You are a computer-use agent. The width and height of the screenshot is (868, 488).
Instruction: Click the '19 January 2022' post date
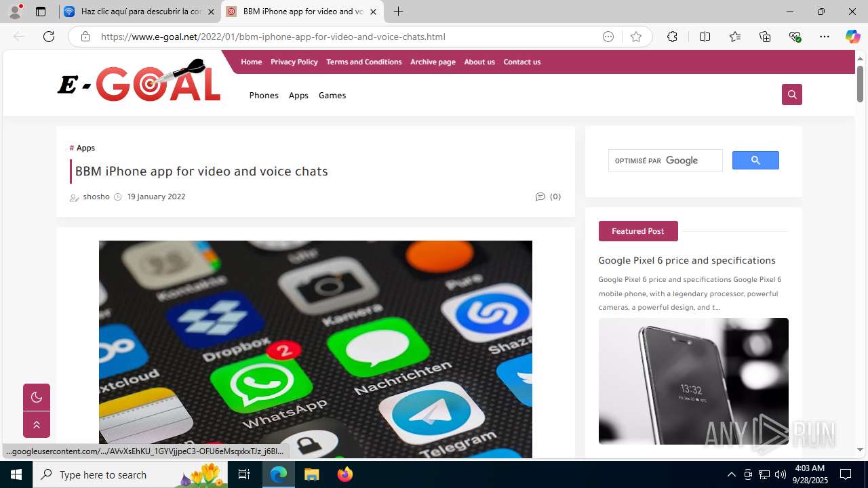tap(156, 197)
